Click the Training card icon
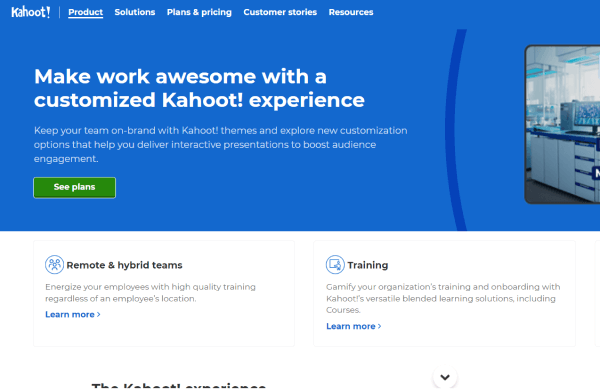The width and height of the screenshot is (600, 389). [x=335, y=265]
